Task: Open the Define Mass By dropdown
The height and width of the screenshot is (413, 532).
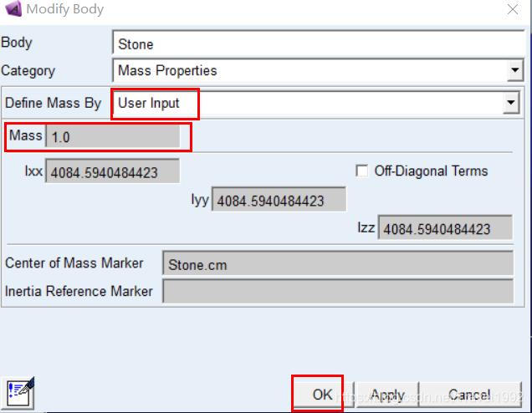Action: click(510, 104)
